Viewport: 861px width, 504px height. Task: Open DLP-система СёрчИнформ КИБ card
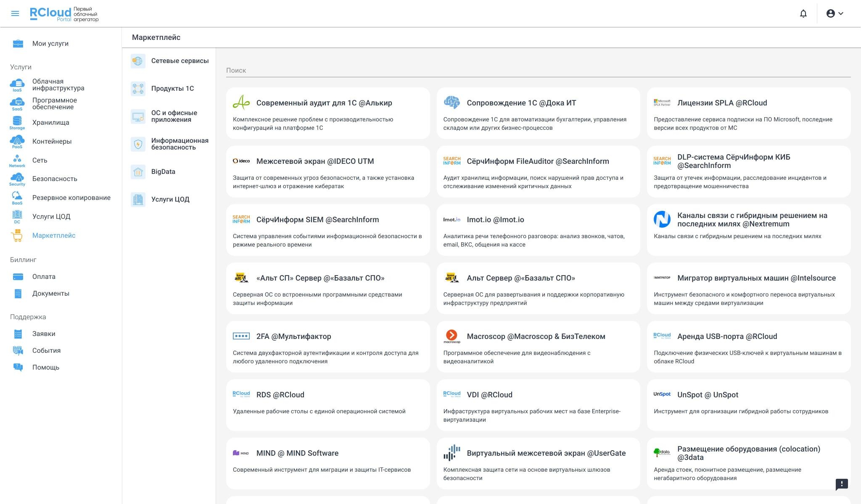[749, 171]
